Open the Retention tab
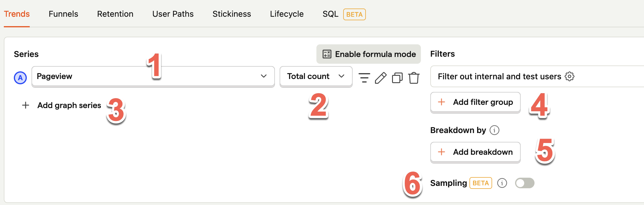Viewport: 644px width, 205px height. click(115, 14)
